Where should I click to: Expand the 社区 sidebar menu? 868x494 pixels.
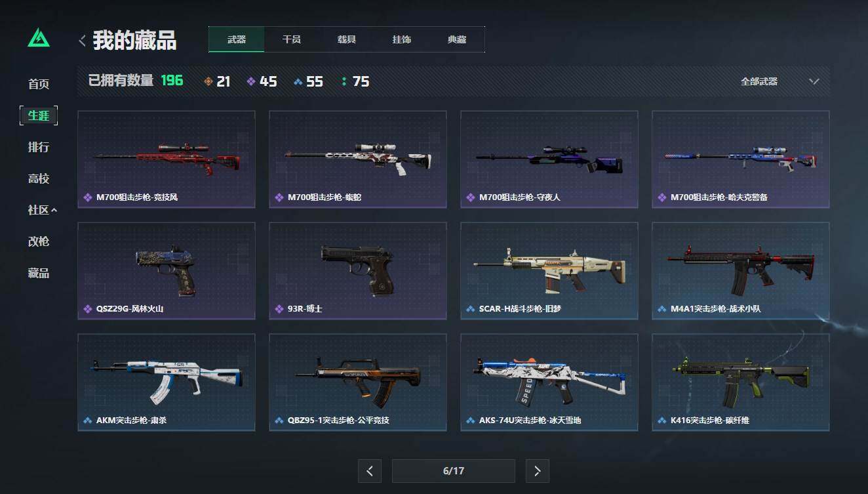point(43,210)
